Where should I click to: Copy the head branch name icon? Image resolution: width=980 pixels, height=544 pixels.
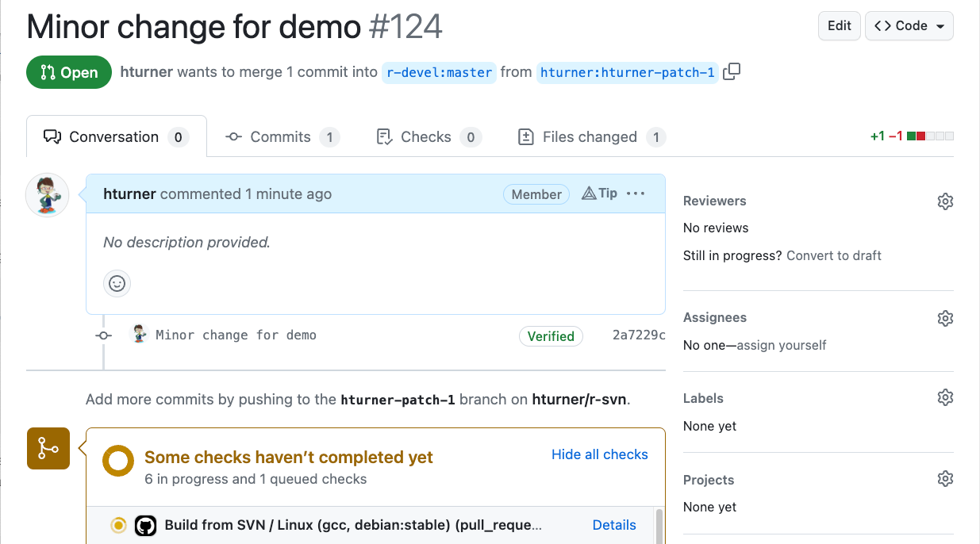click(x=732, y=72)
